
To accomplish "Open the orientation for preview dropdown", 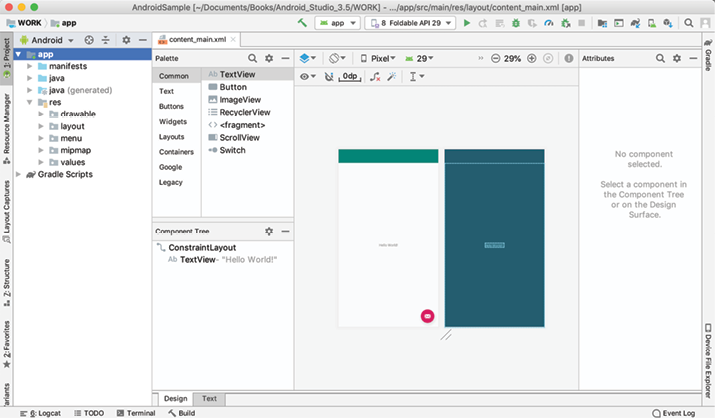I will pyautogui.click(x=337, y=58).
